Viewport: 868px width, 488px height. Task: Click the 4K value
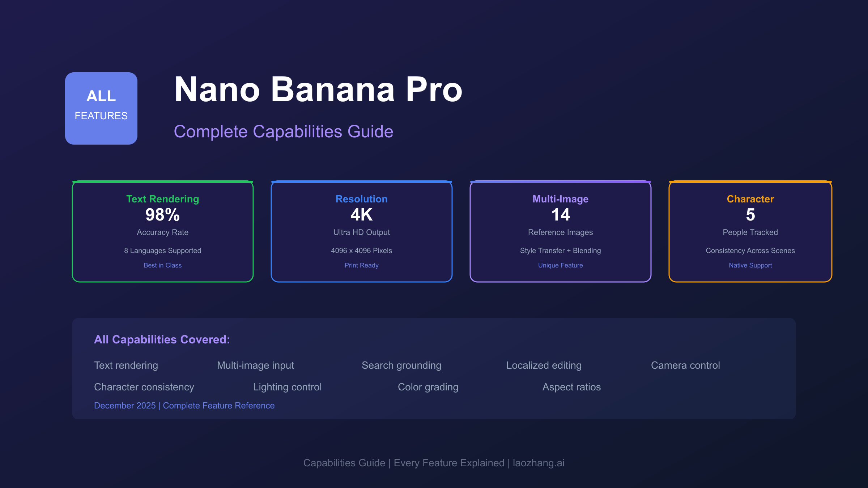tap(361, 215)
